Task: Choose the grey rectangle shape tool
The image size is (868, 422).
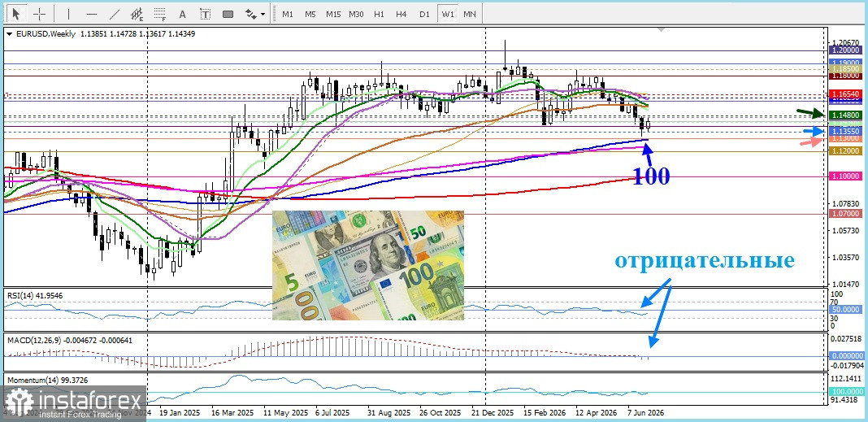Action: tap(228, 14)
